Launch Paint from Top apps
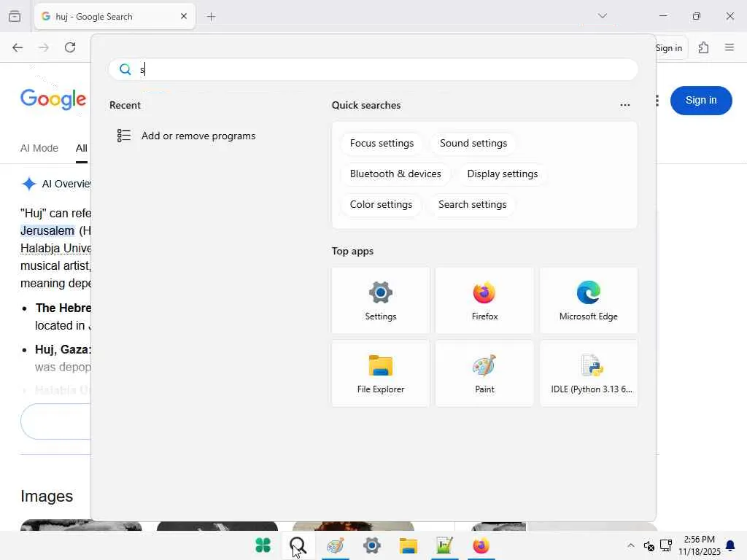 coord(484,373)
